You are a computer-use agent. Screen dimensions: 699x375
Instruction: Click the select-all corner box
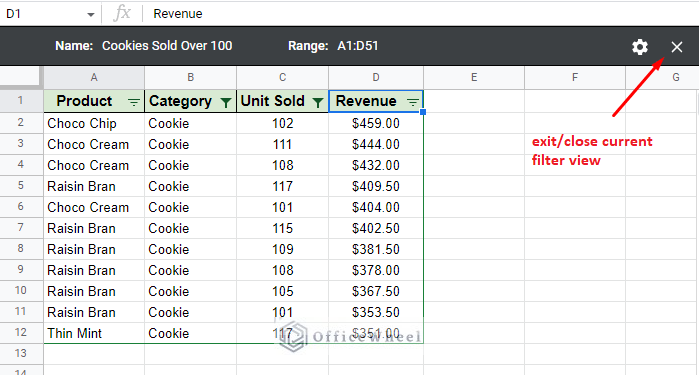(21, 78)
